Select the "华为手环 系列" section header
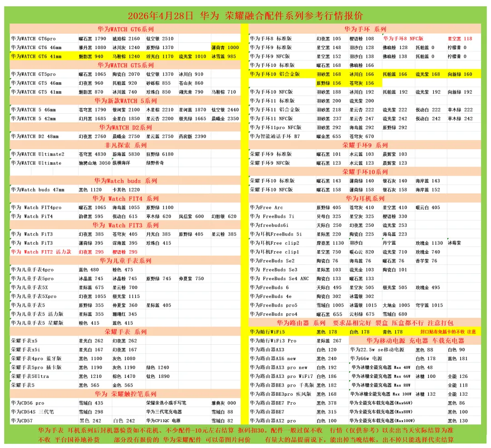 365,29
